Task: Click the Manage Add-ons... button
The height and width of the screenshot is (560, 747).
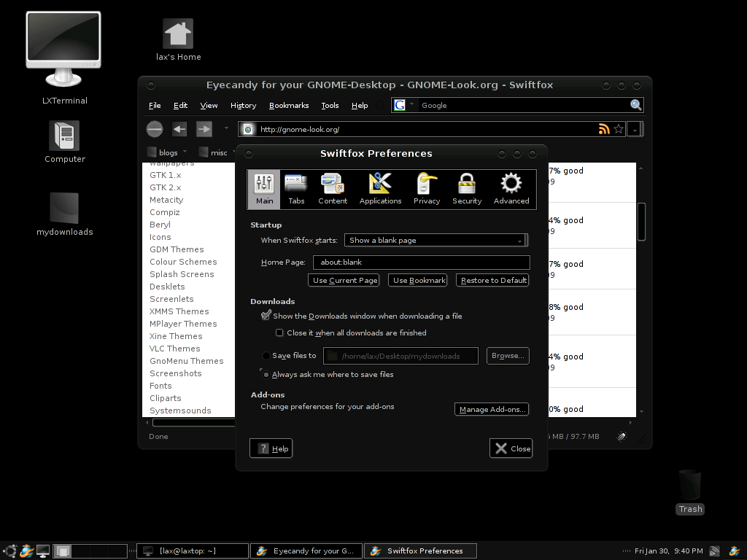Action: [492, 409]
